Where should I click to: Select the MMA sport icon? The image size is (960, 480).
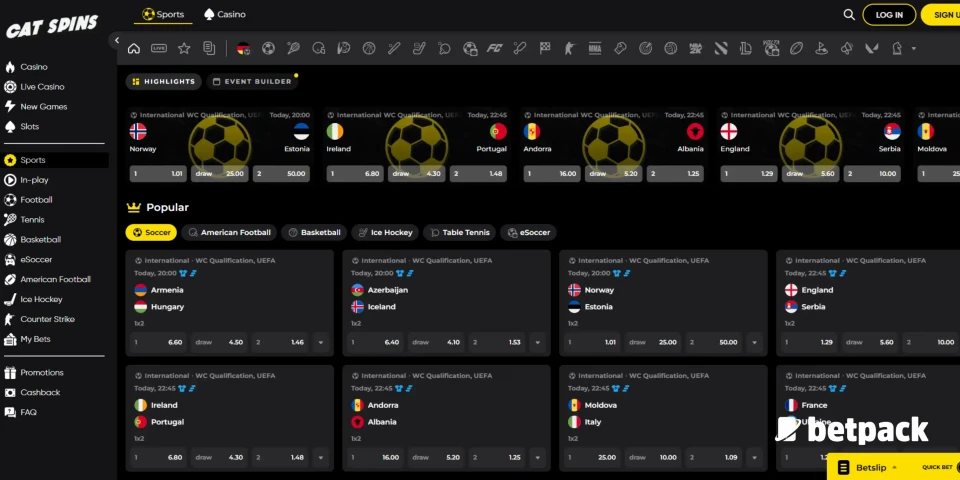[595, 48]
